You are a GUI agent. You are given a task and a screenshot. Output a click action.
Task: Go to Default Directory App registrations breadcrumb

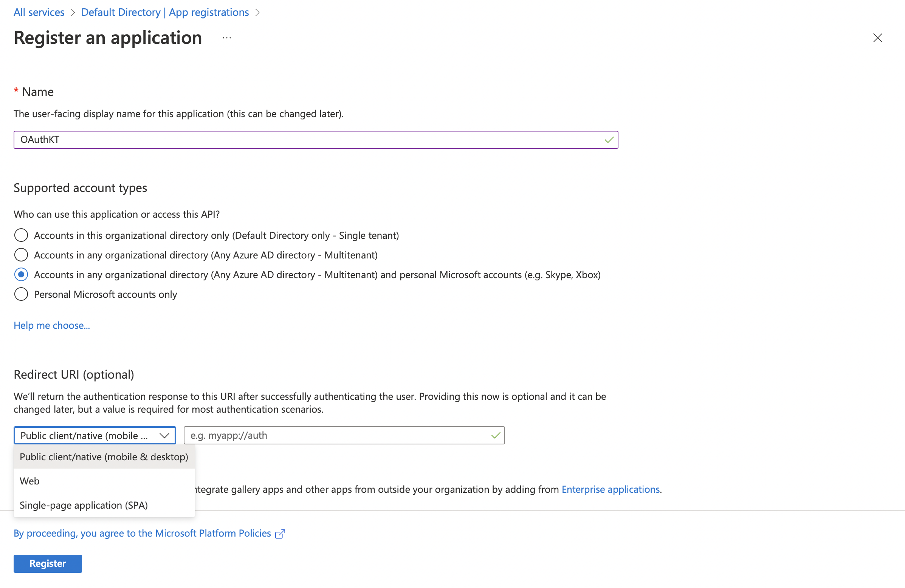(x=165, y=12)
